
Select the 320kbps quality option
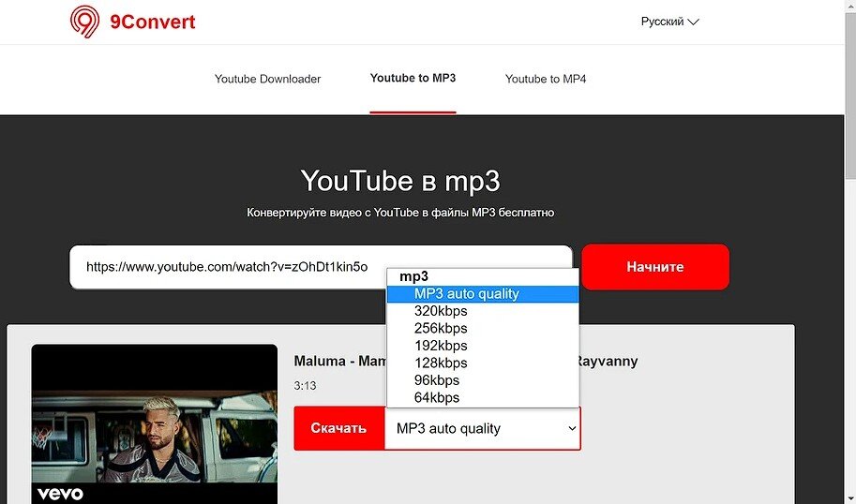[x=483, y=311]
